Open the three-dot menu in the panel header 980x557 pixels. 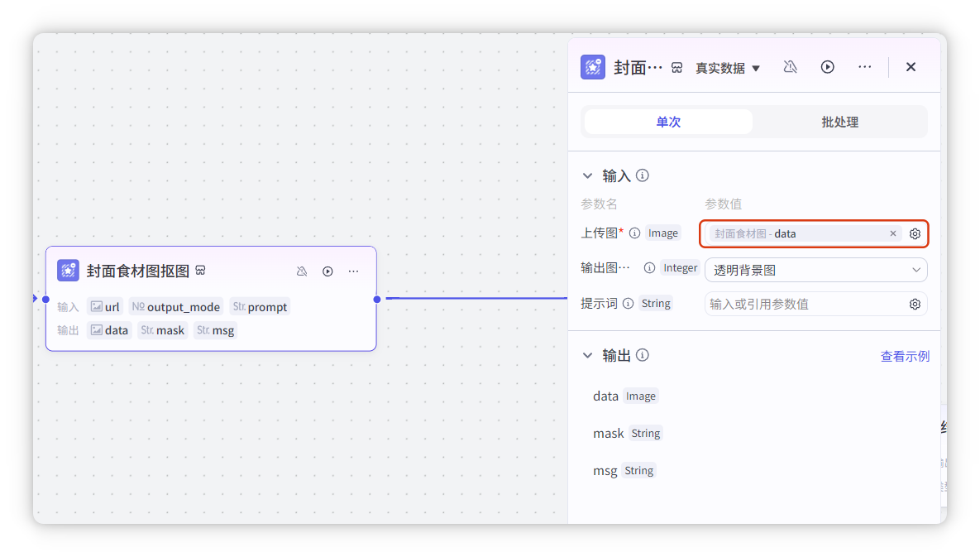864,67
